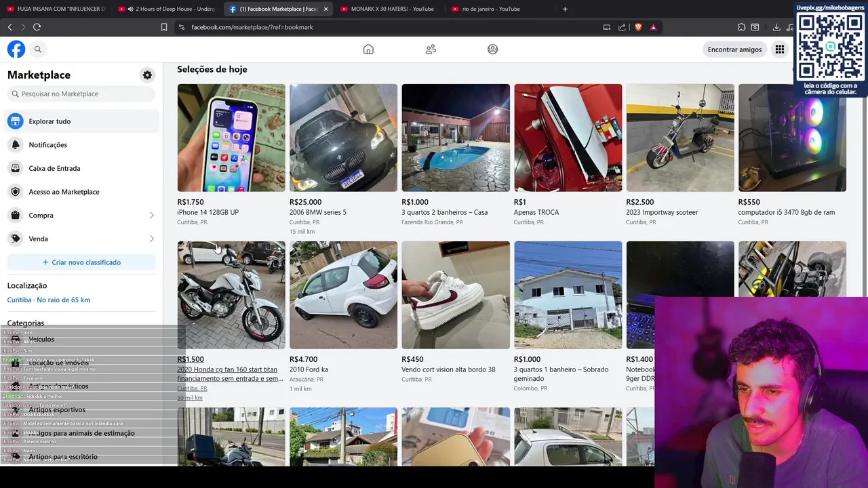Open browser downloads icon
868x488 pixels.
click(776, 27)
